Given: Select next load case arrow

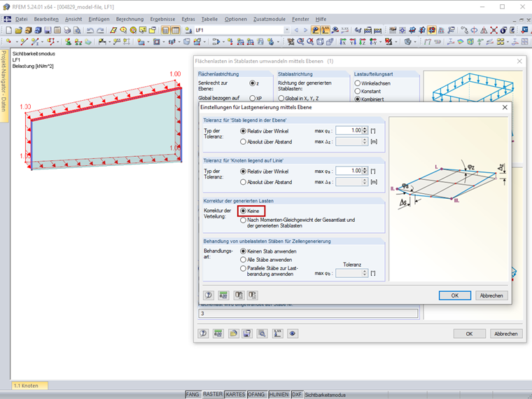Looking at the screenshot, I should pos(305,30).
